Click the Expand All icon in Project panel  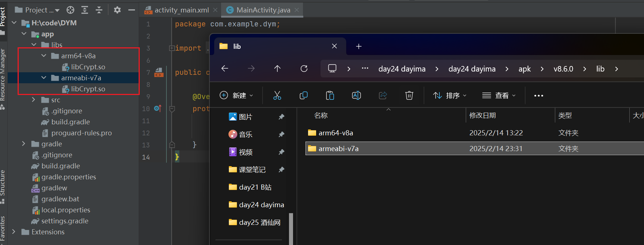[x=85, y=10]
